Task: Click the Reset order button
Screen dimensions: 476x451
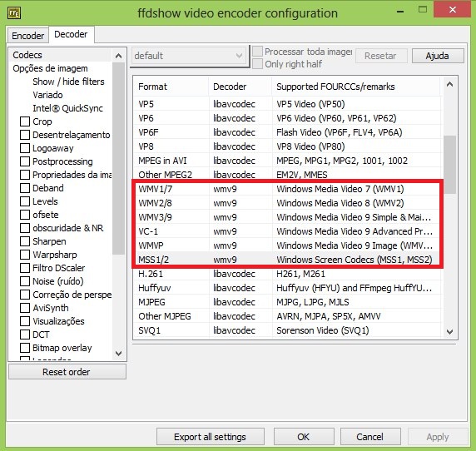Action: point(67,372)
